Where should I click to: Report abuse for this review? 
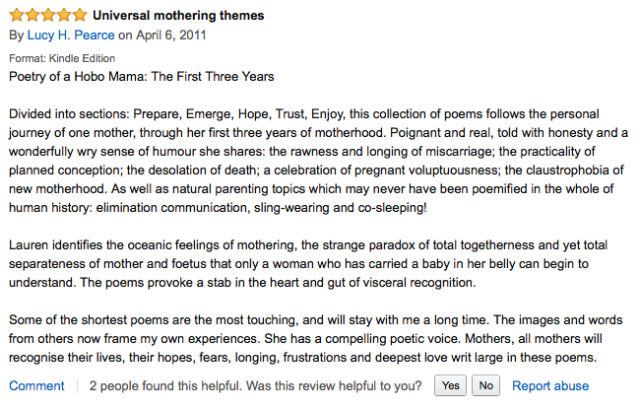click(550, 386)
